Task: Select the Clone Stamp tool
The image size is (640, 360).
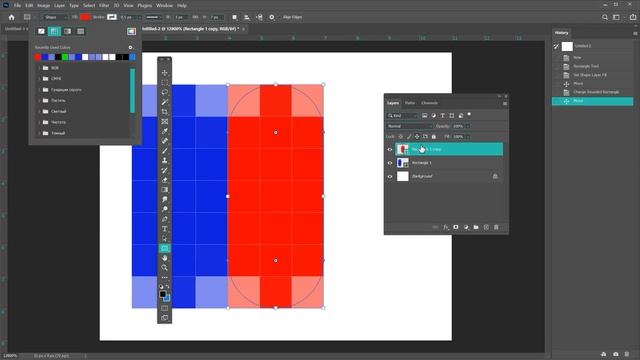Action: [164, 161]
